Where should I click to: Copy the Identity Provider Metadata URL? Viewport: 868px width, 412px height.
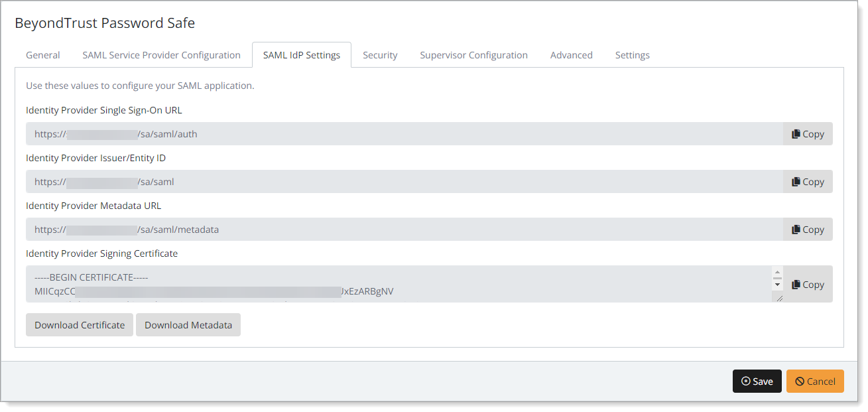click(807, 230)
